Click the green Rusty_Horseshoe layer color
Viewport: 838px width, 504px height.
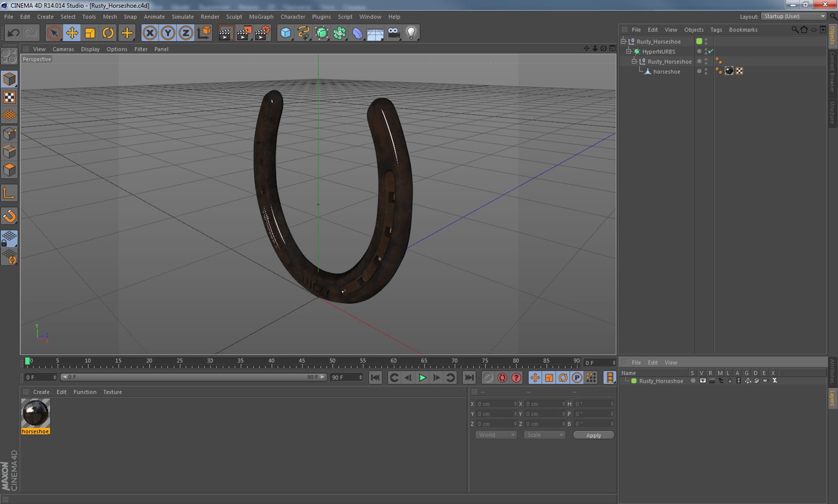634,381
